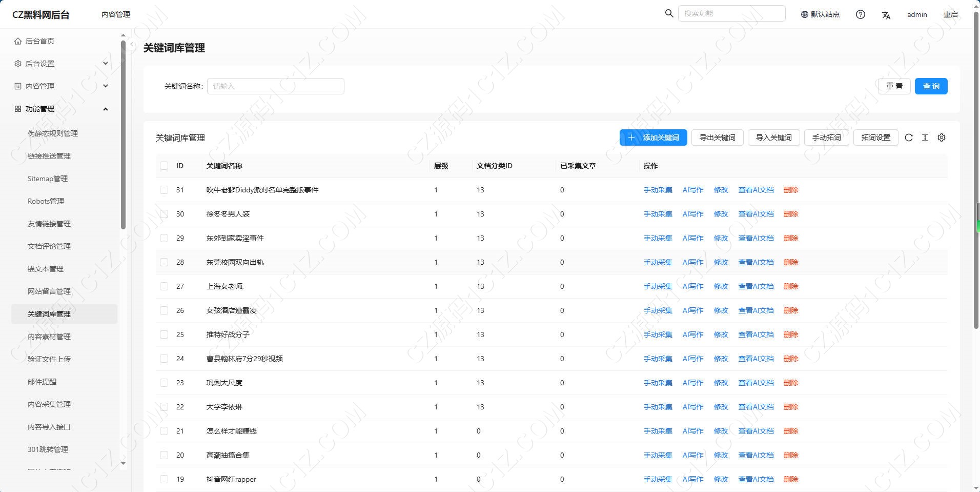Click the home icon for 后台首页
980x492 pixels.
[x=18, y=41]
